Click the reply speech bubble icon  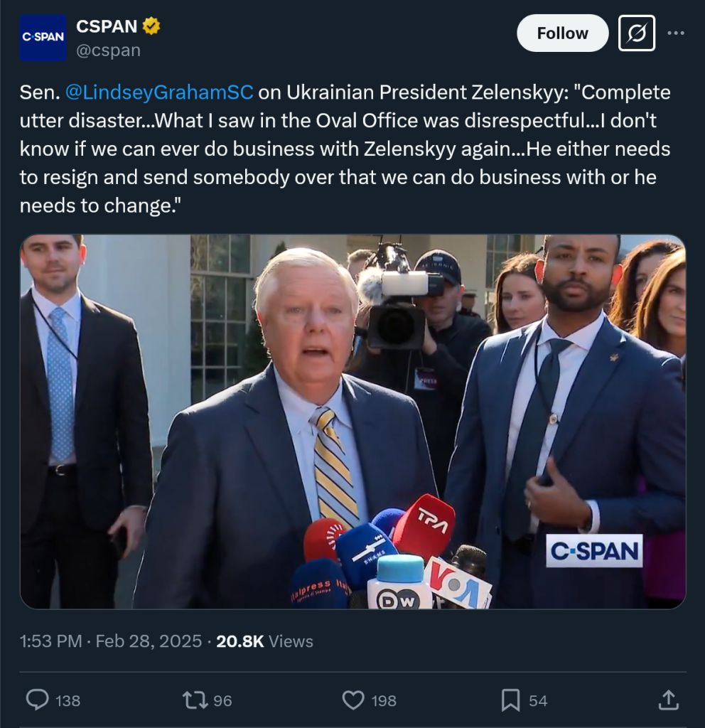37,700
